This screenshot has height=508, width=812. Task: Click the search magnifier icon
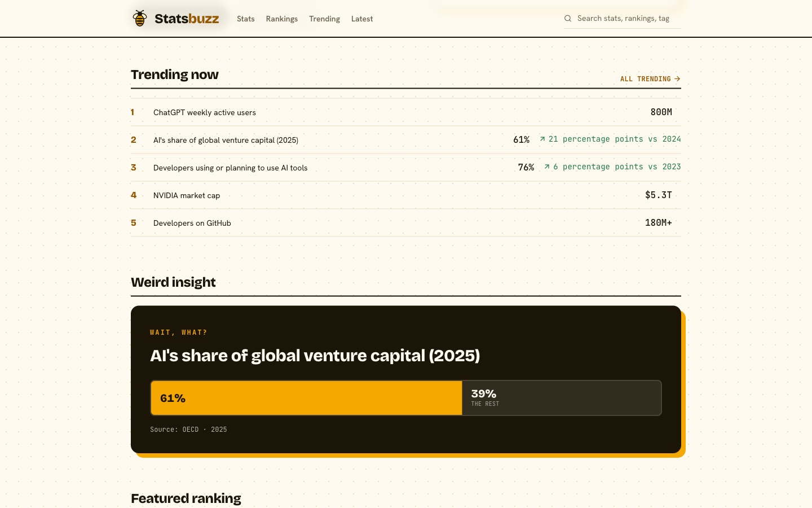[568, 19]
